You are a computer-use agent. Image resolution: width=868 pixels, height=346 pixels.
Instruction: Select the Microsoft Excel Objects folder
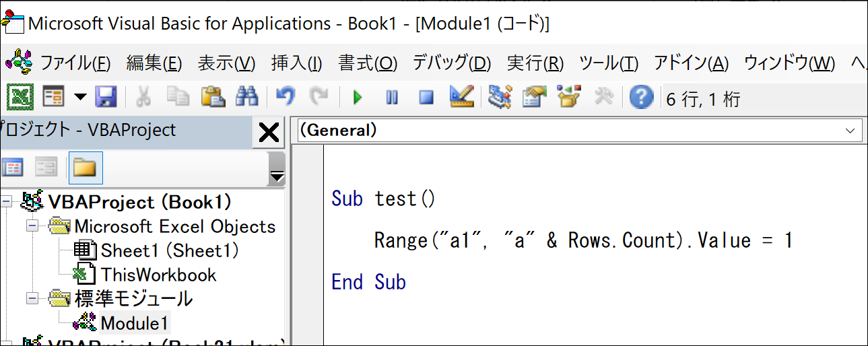coord(174,226)
